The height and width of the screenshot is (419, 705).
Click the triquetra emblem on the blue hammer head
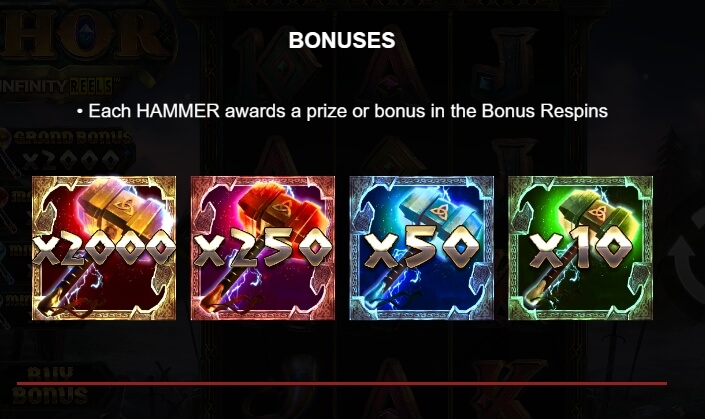pyautogui.click(x=441, y=211)
